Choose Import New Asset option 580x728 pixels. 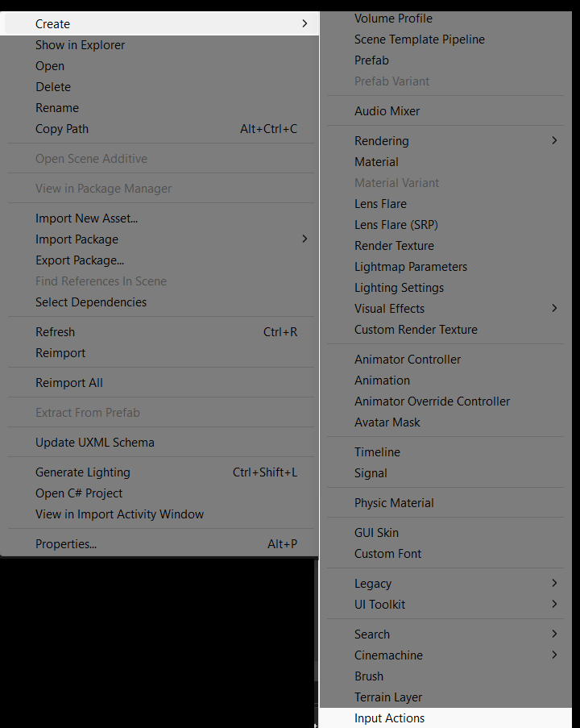86,218
